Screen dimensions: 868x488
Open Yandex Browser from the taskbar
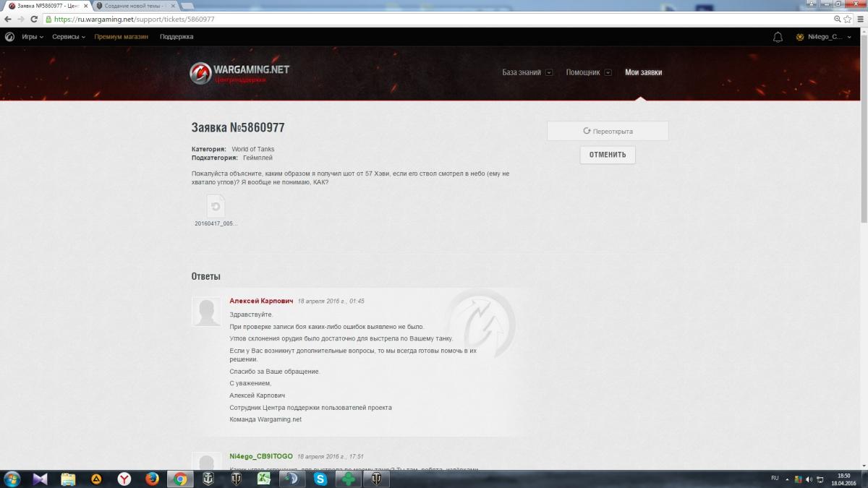tap(124, 479)
